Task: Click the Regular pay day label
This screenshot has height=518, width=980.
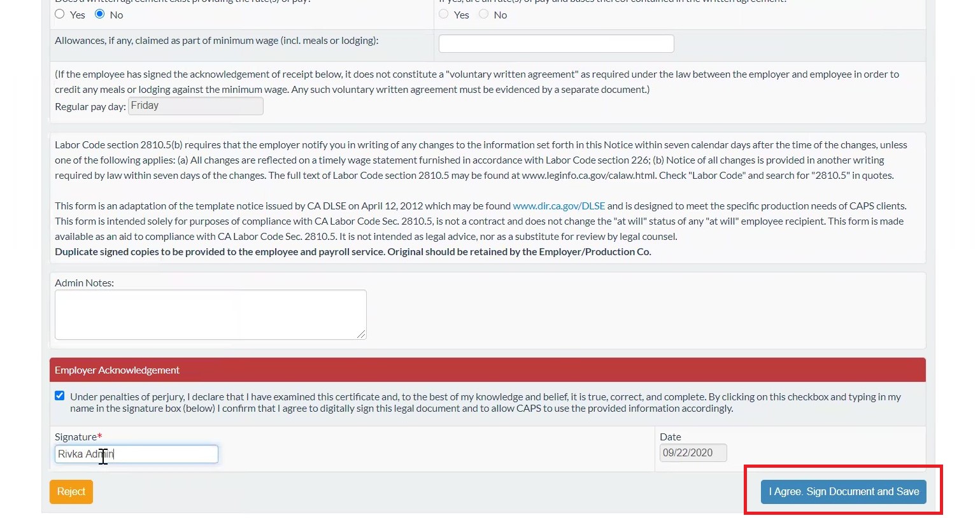Action: [90, 106]
